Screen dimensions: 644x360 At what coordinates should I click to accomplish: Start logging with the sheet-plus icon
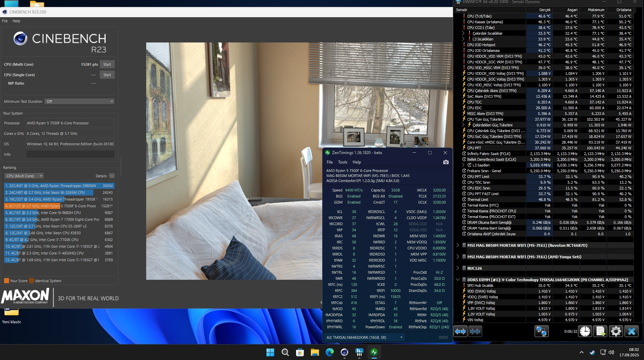pyautogui.click(x=600, y=331)
